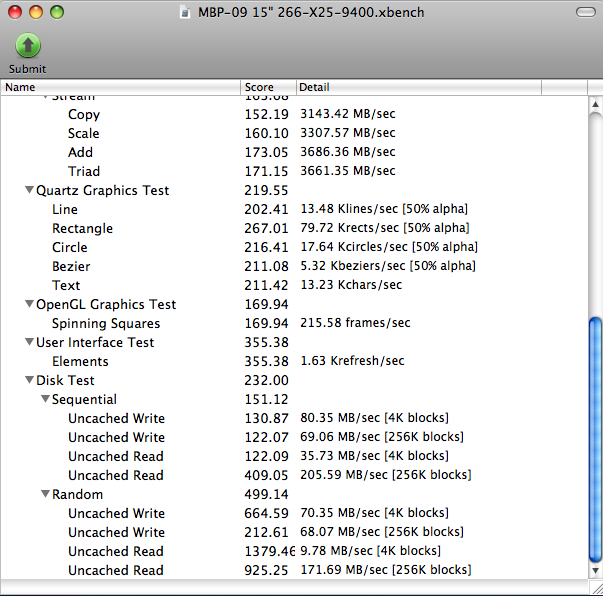
Task: Select the Sequential row label
Action: 84,400
